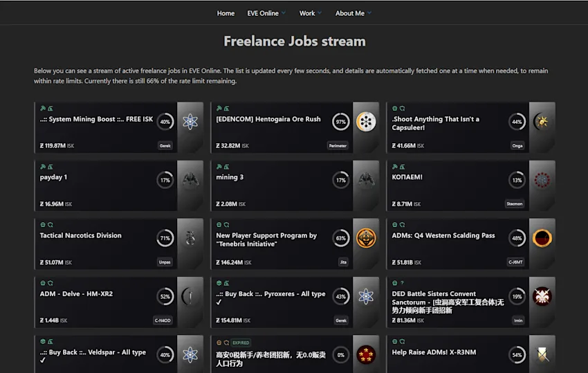Expand chevron next to Work
Image resolution: width=588 pixels, height=373 pixels.
point(320,12)
